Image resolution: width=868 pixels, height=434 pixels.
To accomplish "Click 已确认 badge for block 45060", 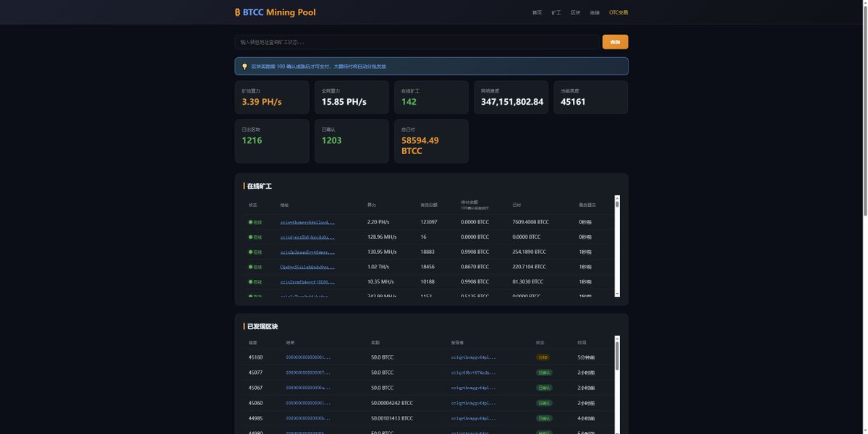I will point(544,403).
